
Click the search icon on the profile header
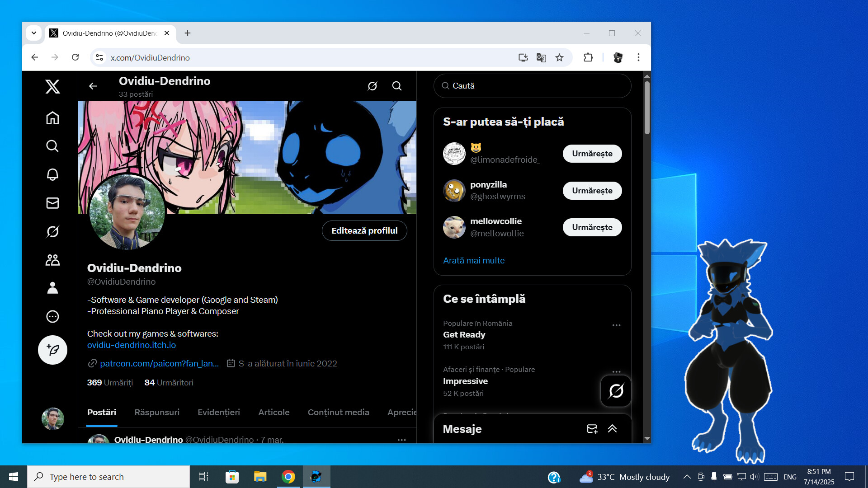coord(396,86)
